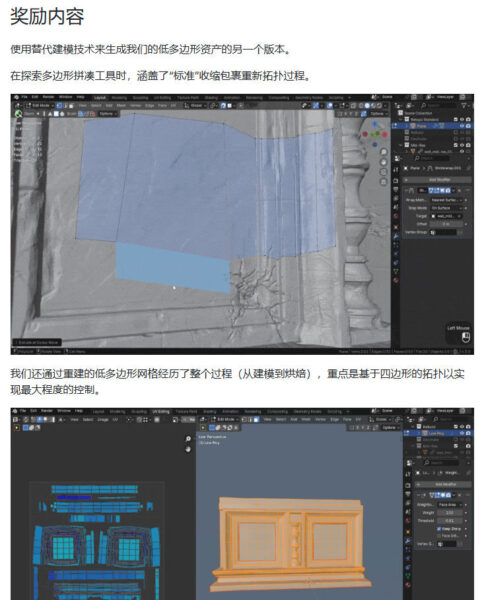Click Add Modifier button in upper properties panel
Image resolution: width=484 pixels, height=600 pixels.
click(437, 180)
